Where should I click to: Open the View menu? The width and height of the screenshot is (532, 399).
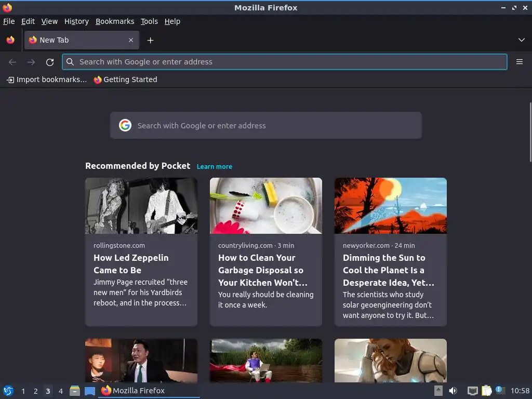[x=49, y=21]
